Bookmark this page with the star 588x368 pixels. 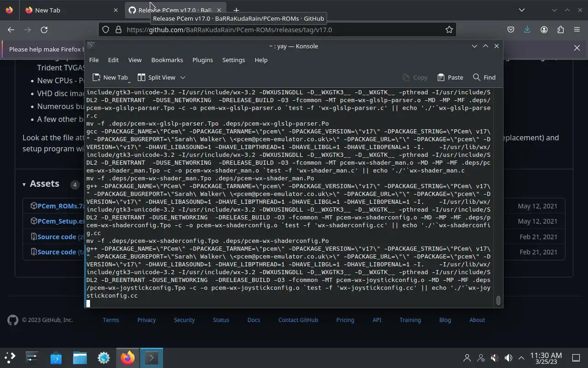[449, 29]
